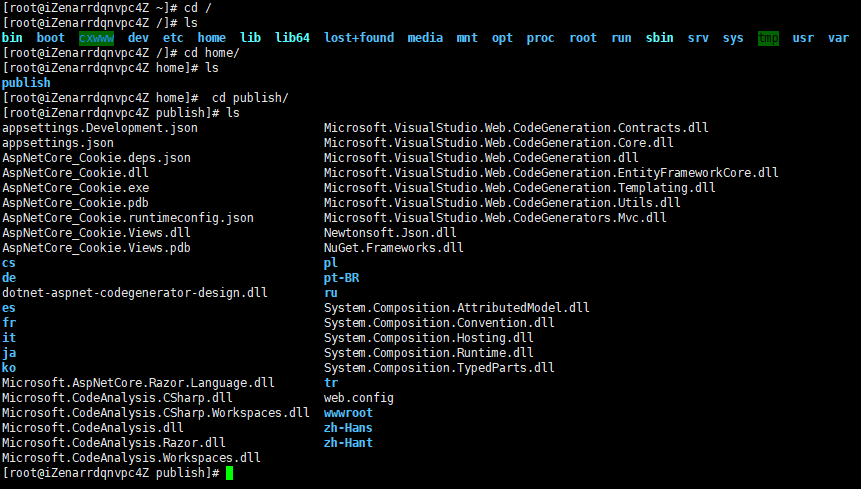Click the pt-BR directory name

pos(341,278)
